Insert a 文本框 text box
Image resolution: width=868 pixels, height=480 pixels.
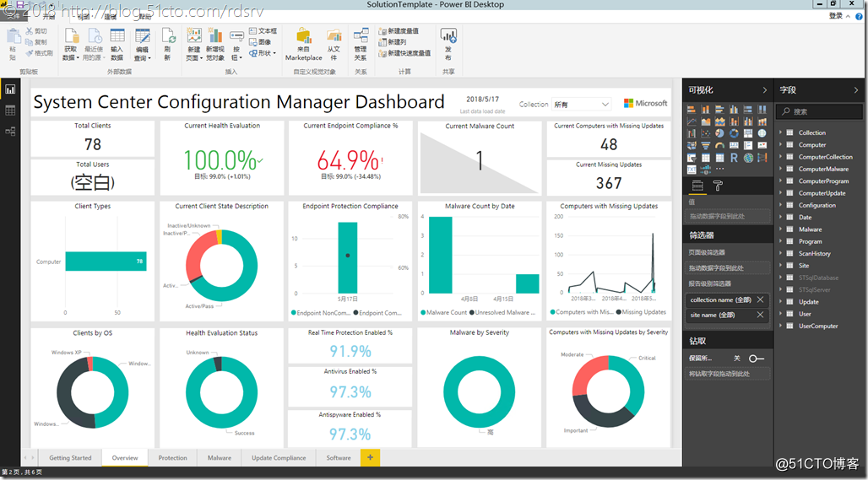click(263, 31)
